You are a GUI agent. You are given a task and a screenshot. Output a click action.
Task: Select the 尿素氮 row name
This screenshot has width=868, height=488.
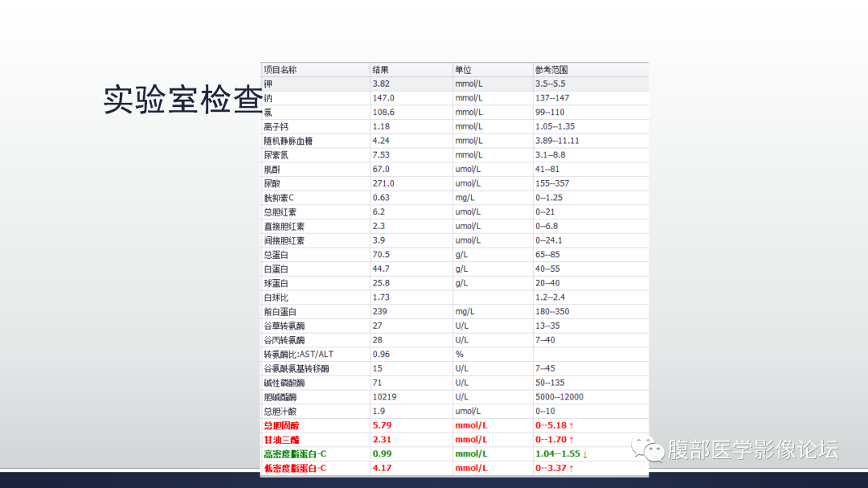(276, 155)
